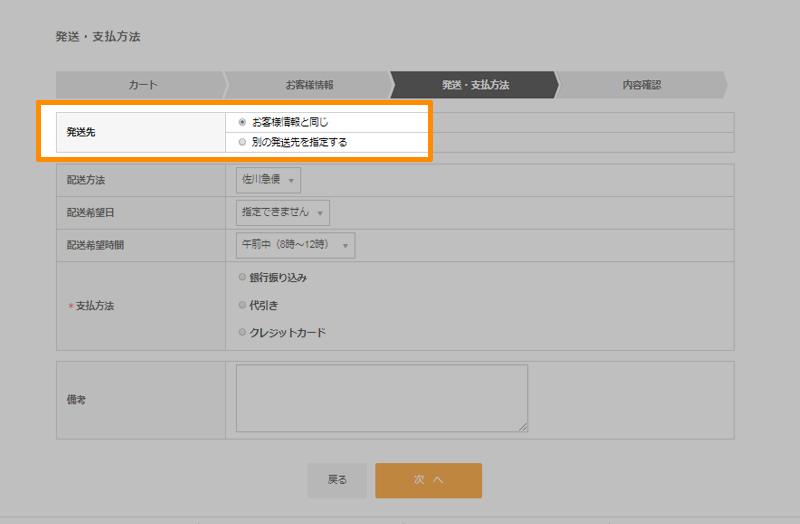This screenshot has width=800, height=524.
Task: Click the 支払方法 label text
Action: point(95,306)
